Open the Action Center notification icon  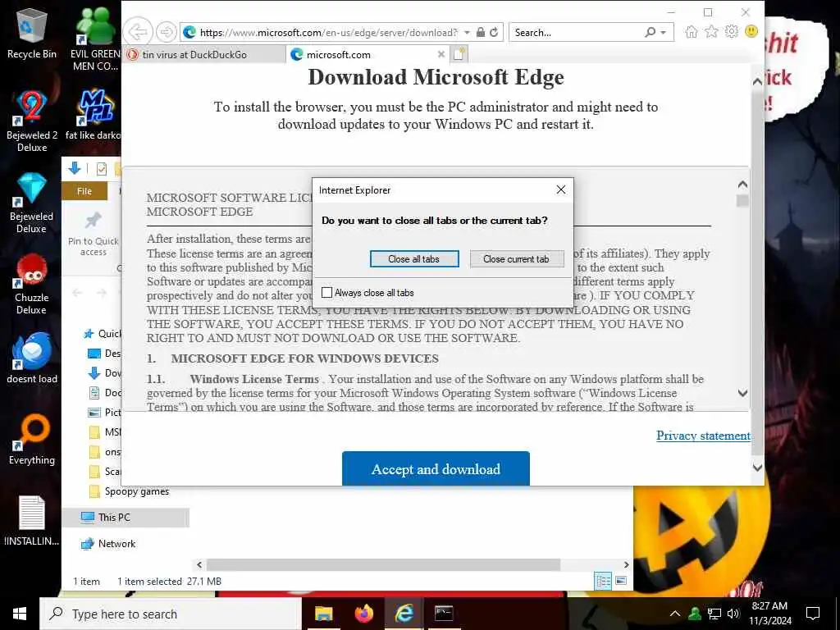(x=813, y=614)
